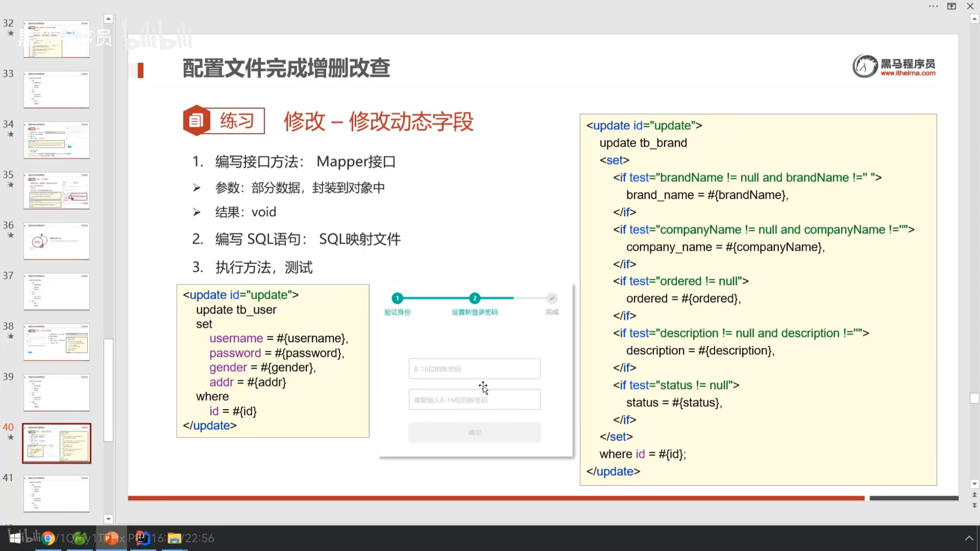Expand the system tray hidden icons chevron
Image resolution: width=980 pixels, height=551 pixels.
tap(969, 538)
